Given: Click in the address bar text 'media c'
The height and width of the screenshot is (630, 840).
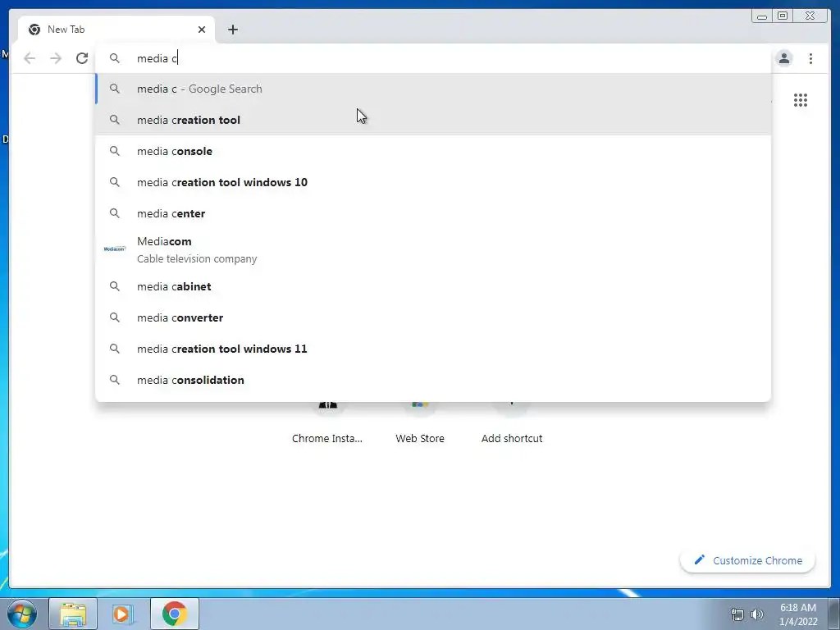Looking at the screenshot, I should (157, 58).
